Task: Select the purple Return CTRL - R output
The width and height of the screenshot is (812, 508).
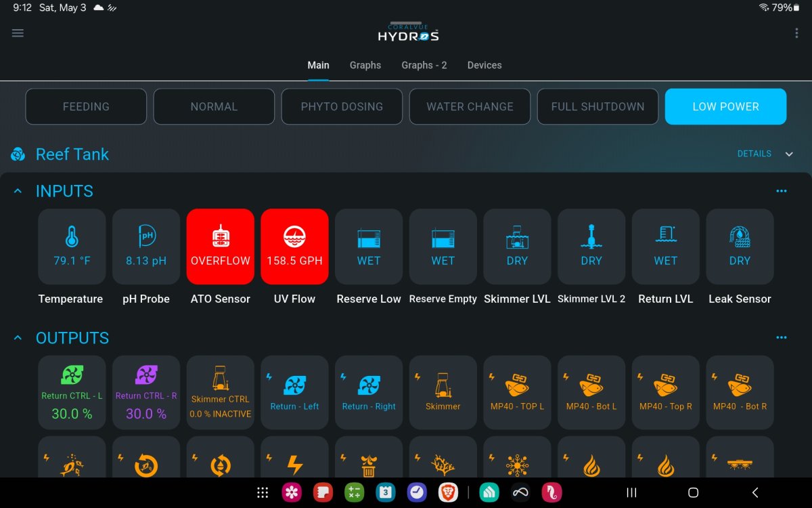Action: point(146,393)
